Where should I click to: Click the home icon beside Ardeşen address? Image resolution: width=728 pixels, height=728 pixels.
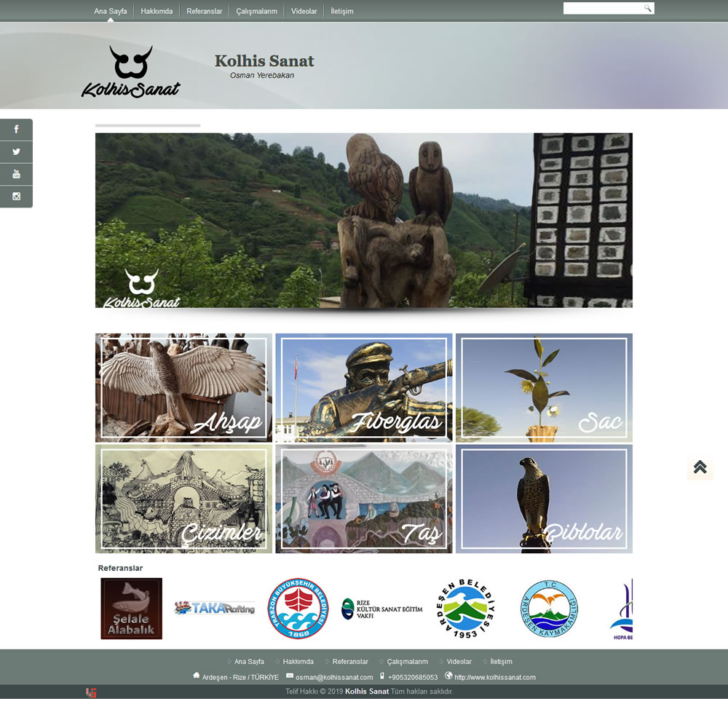click(197, 676)
